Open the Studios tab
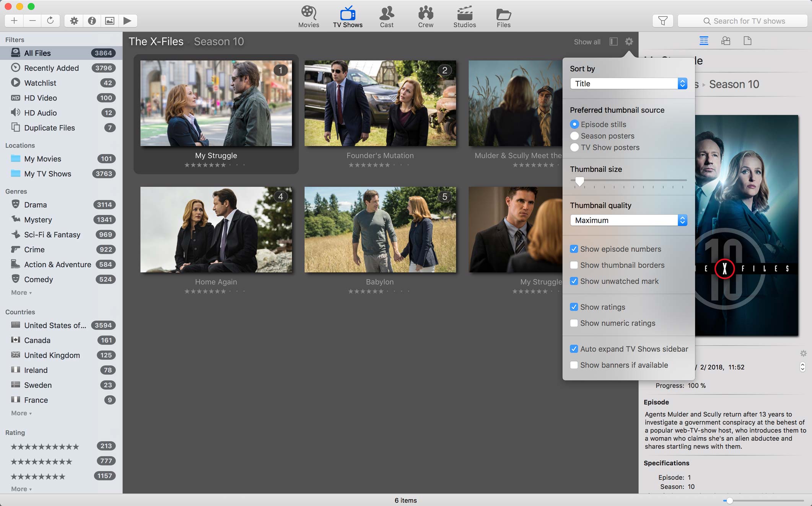 465,17
